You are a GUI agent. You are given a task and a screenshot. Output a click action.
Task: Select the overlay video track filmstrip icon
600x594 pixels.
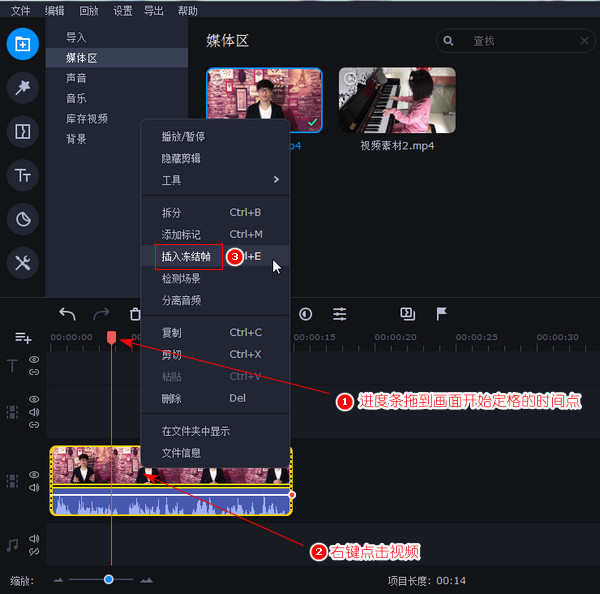click(x=12, y=412)
